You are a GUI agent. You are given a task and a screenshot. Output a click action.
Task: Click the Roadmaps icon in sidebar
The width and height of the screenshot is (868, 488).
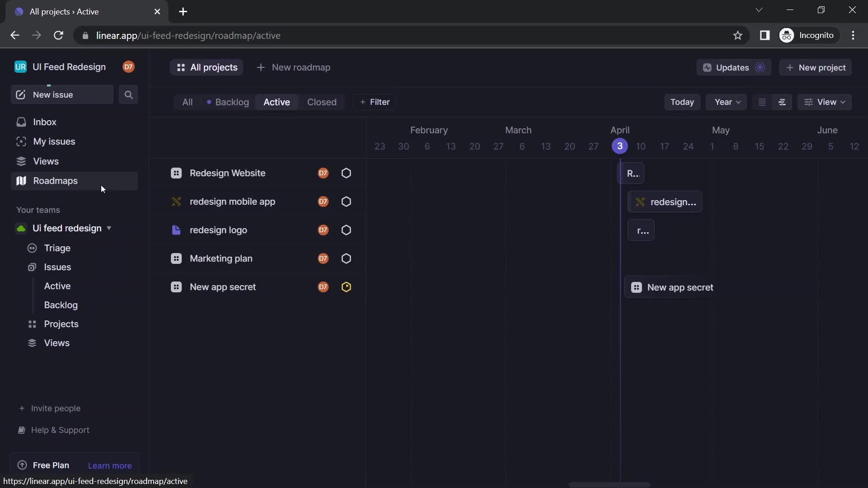coord(21,181)
